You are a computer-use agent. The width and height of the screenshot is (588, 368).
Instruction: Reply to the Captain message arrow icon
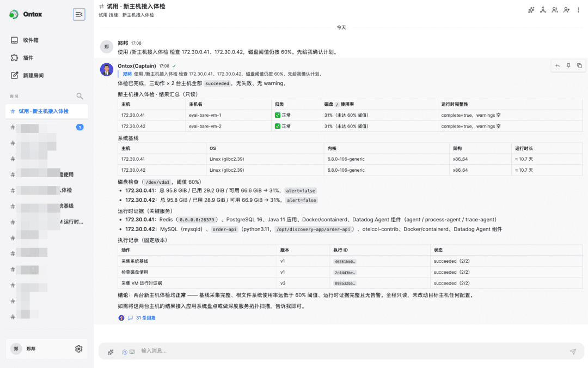(x=558, y=66)
